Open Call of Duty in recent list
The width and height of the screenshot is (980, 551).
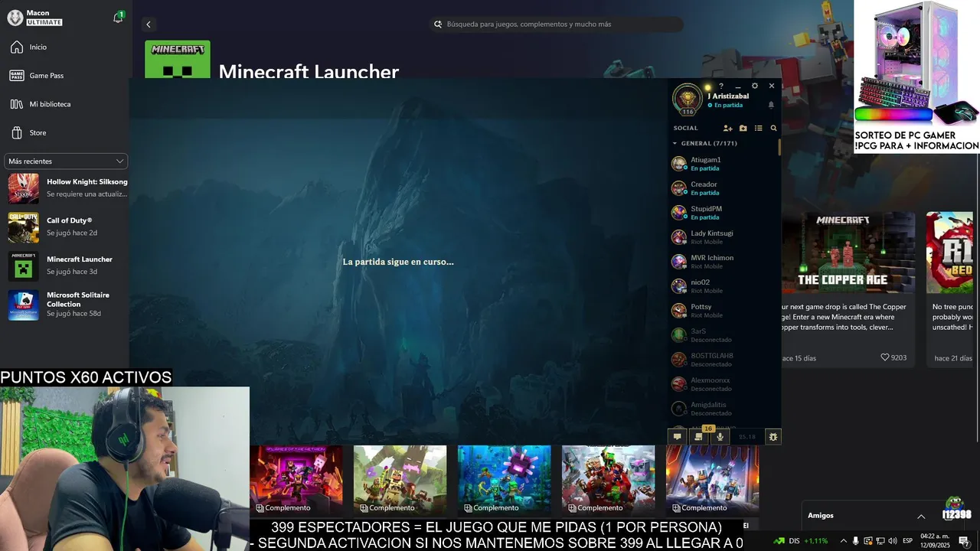(67, 227)
